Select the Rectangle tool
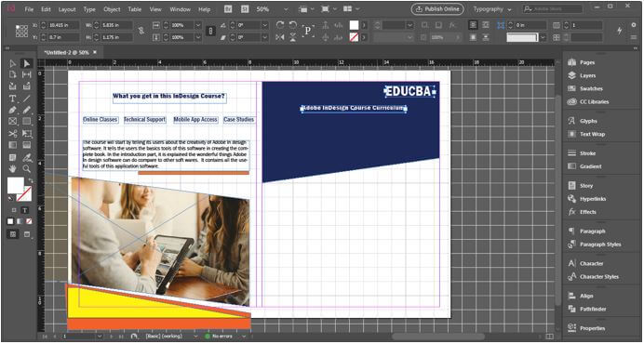The width and height of the screenshot is (644, 344). click(27, 122)
